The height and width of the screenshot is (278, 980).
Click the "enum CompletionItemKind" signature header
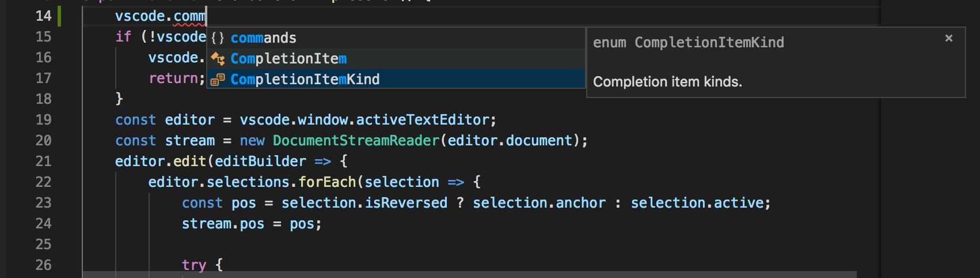pos(688,43)
